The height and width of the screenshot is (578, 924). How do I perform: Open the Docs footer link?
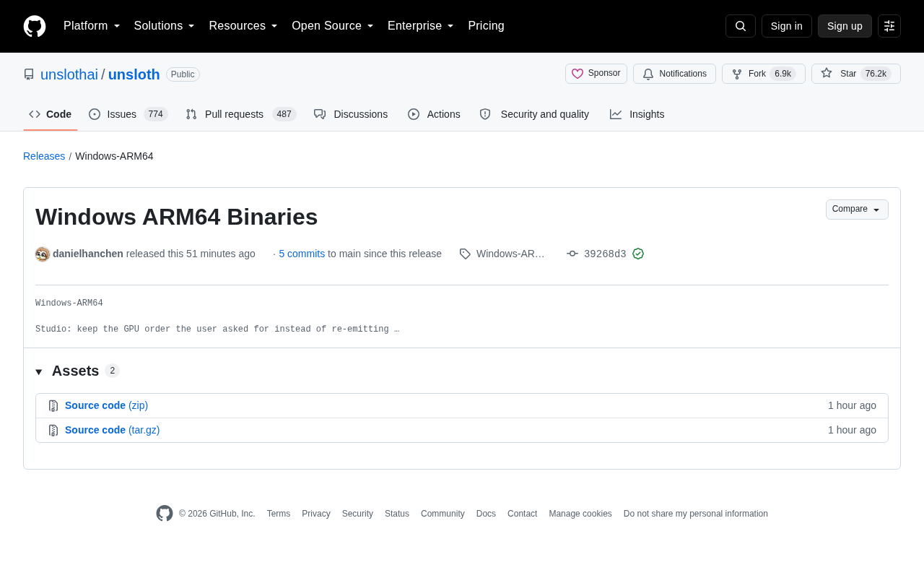point(486,514)
